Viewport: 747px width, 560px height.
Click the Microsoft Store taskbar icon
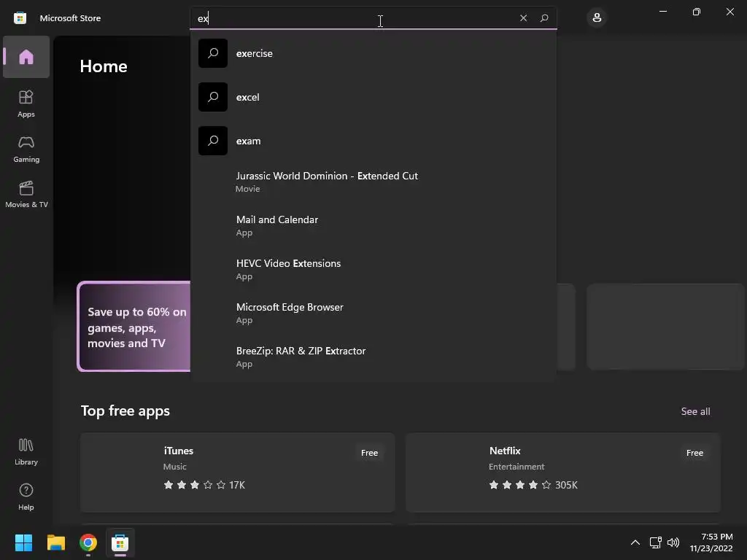120,542
